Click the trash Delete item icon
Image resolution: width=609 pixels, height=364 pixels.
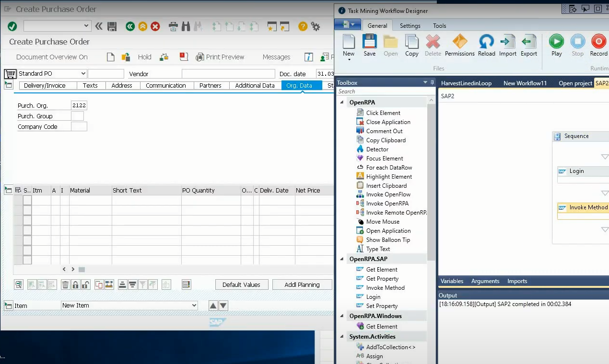coord(65,284)
